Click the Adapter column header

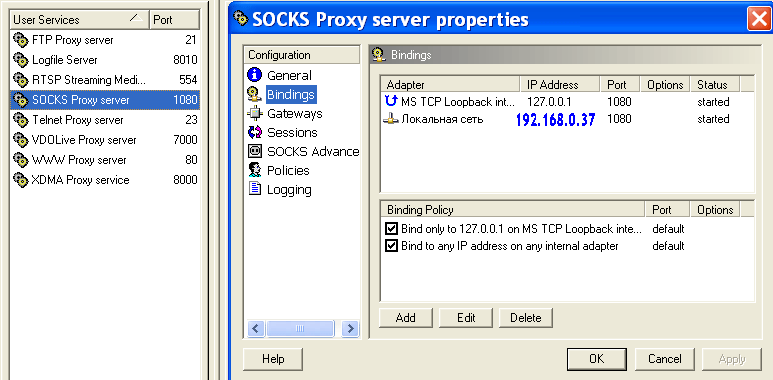tap(451, 84)
